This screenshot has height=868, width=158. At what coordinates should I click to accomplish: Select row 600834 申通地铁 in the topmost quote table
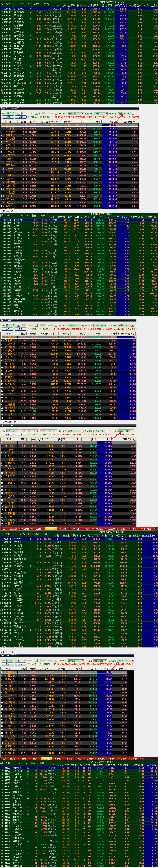pos(79,19)
